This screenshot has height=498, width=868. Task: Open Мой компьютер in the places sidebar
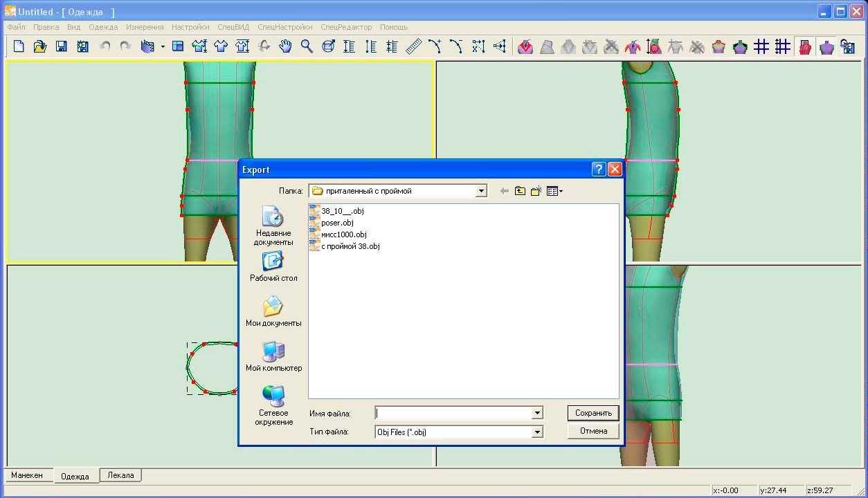[273, 357]
